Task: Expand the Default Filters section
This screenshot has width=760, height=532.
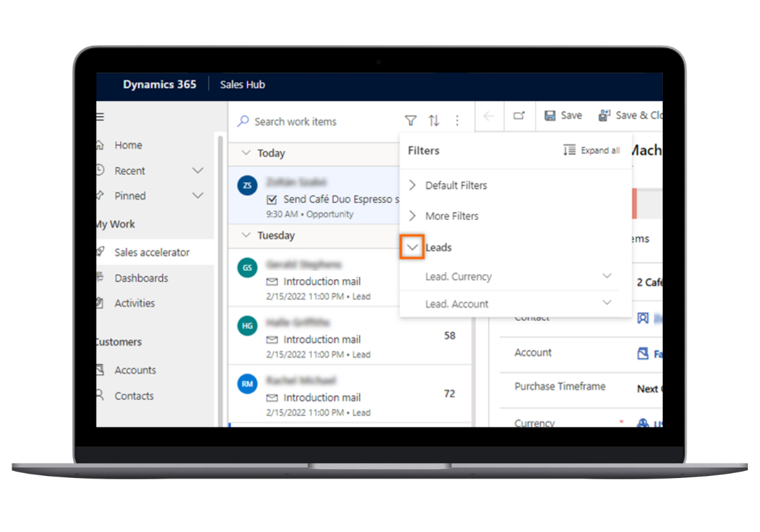Action: coord(412,185)
